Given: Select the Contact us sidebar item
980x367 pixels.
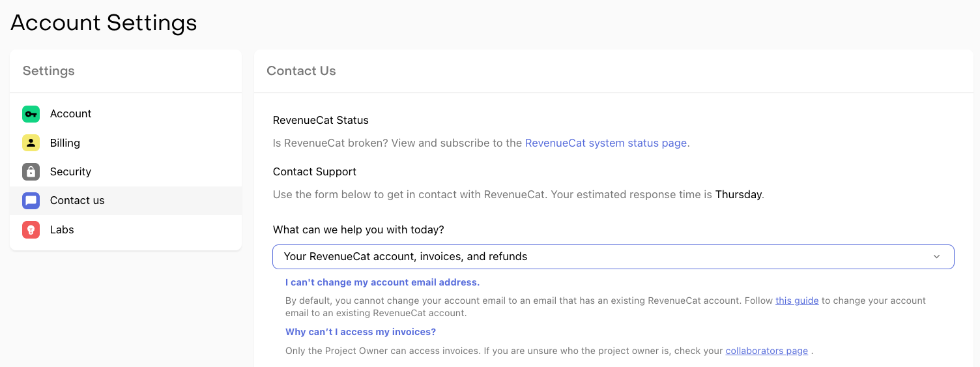Looking at the screenshot, I should click(77, 201).
